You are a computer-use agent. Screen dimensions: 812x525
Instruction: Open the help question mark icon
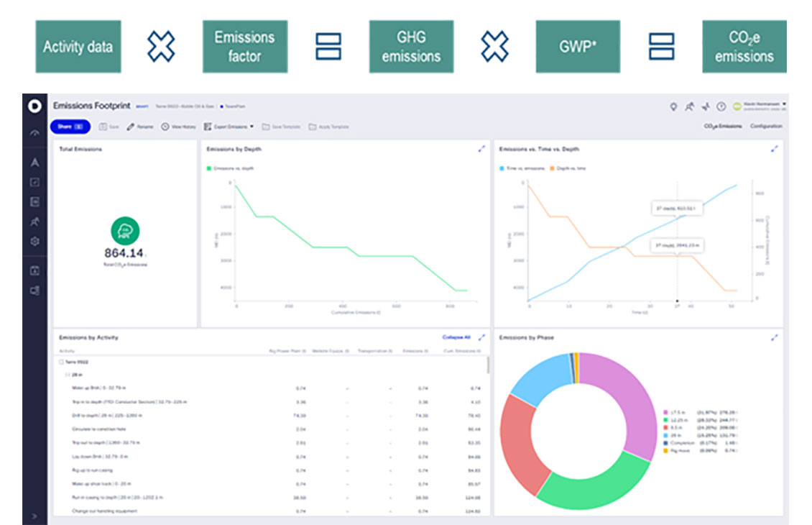tap(721, 106)
